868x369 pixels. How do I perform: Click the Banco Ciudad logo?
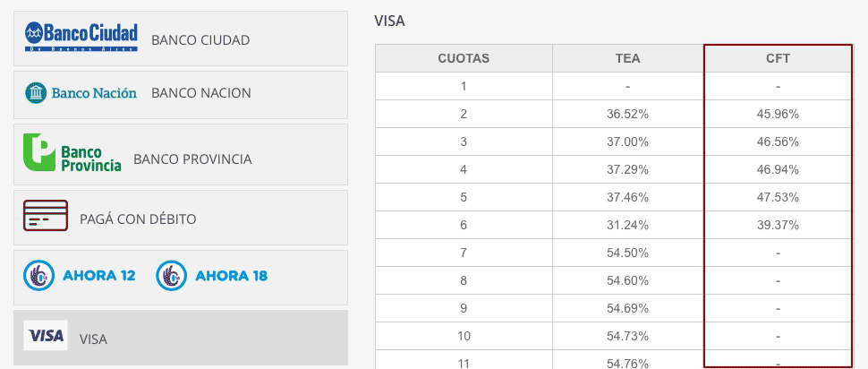click(x=81, y=37)
